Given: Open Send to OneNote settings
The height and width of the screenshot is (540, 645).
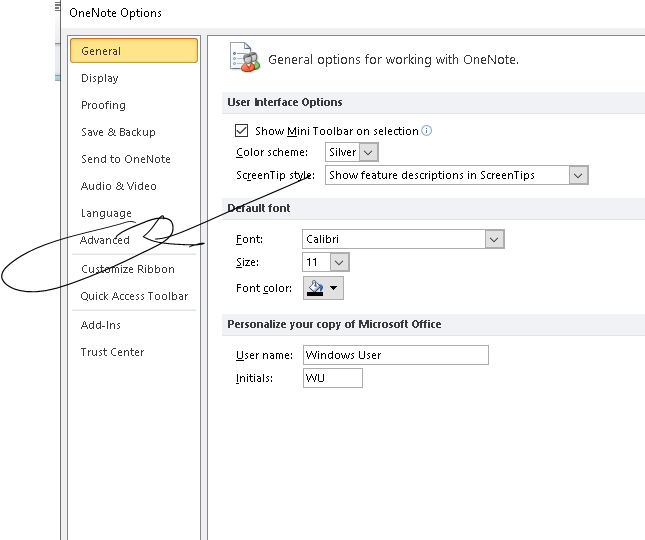Looking at the screenshot, I should click(x=126, y=159).
